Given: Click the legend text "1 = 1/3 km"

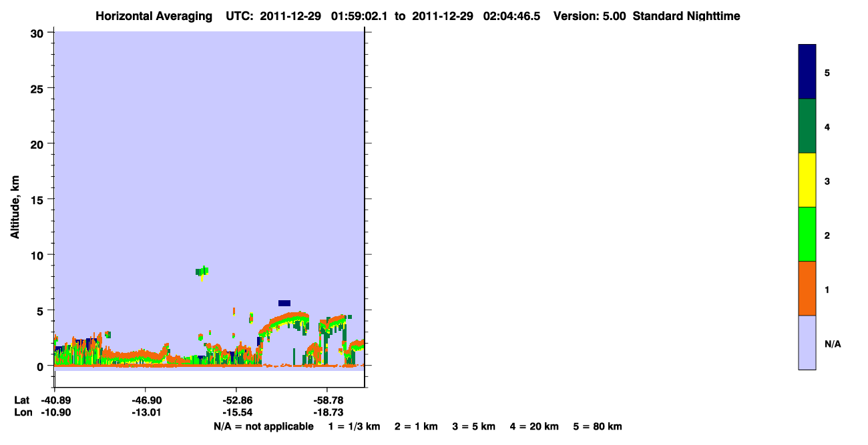Looking at the screenshot, I should [x=354, y=426].
